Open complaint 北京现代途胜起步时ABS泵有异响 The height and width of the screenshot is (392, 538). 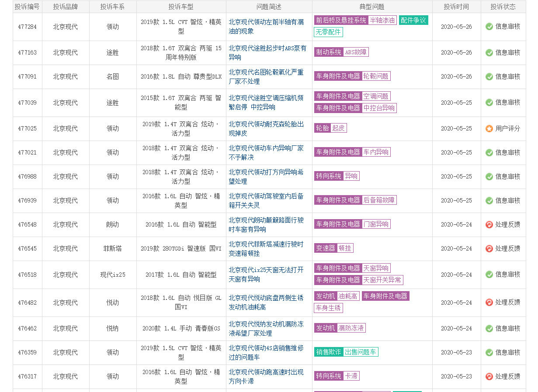pyautogui.click(x=267, y=52)
